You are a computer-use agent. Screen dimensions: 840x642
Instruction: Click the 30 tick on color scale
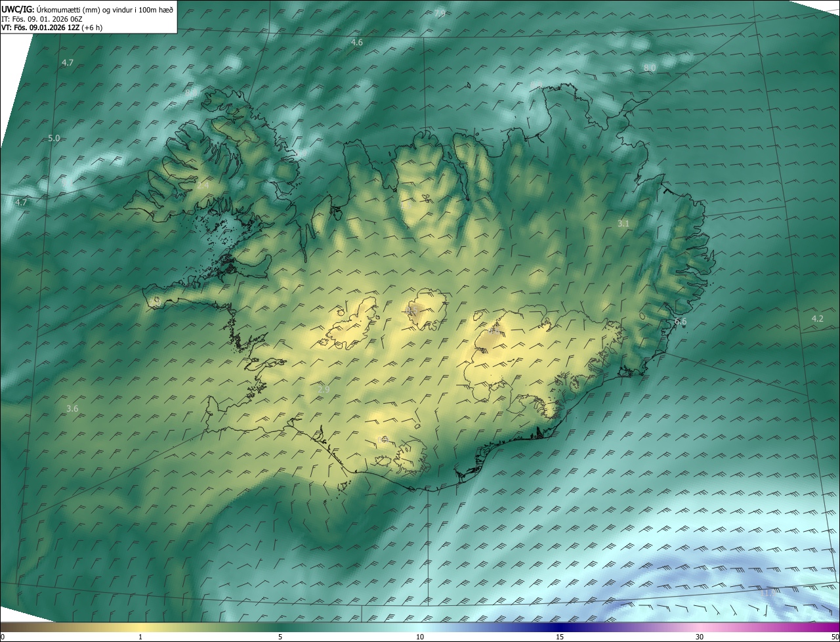pyautogui.click(x=700, y=637)
